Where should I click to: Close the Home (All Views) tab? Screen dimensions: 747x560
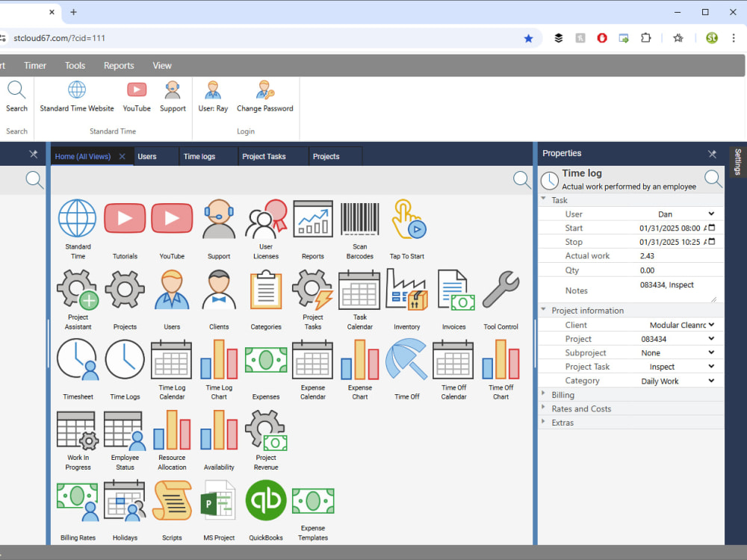click(122, 156)
